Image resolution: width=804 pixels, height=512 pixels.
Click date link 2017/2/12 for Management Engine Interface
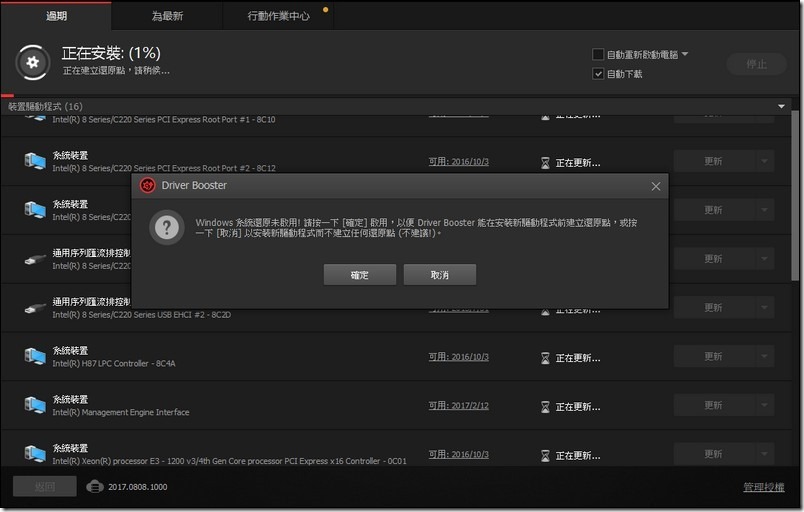[x=458, y=405]
